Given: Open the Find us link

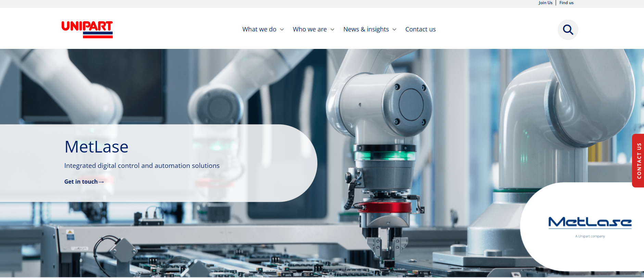Looking at the screenshot, I should click(x=566, y=3).
